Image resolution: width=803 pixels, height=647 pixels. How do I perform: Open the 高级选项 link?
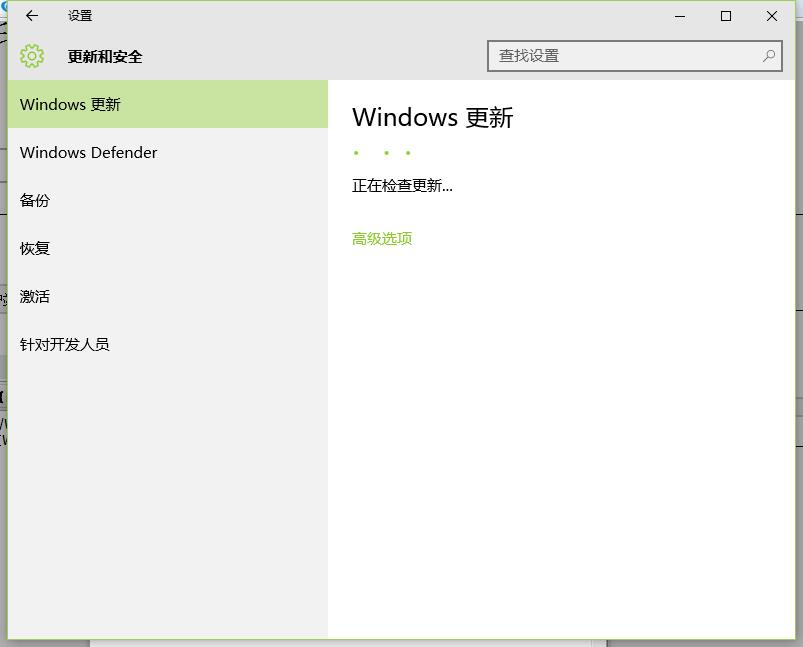(382, 238)
